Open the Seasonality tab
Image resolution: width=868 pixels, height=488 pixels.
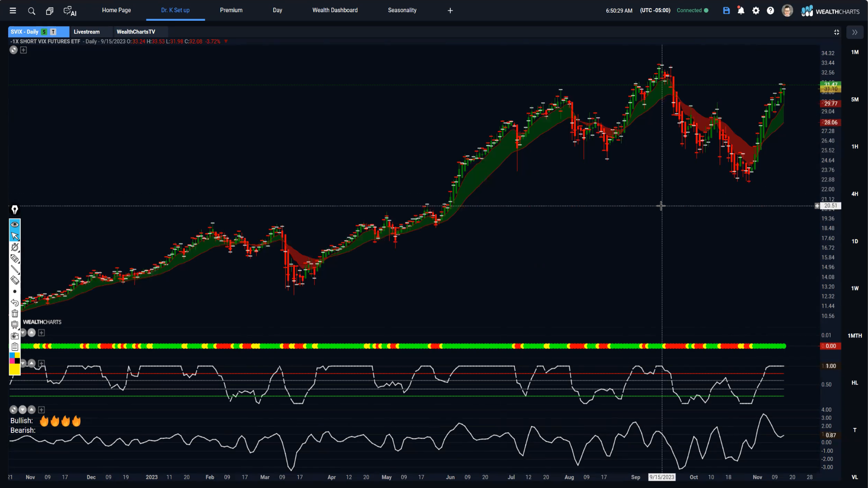click(x=402, y=10)
